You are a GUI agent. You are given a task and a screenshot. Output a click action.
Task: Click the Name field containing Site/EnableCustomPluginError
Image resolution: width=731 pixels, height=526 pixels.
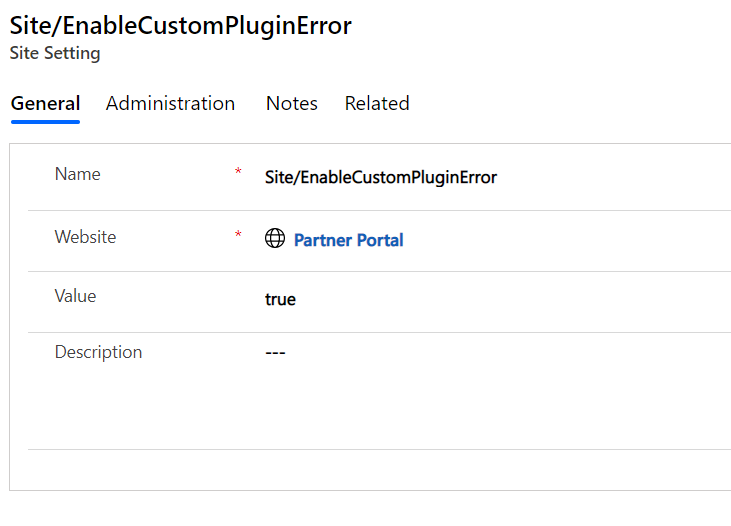click(x=381, y=177)
